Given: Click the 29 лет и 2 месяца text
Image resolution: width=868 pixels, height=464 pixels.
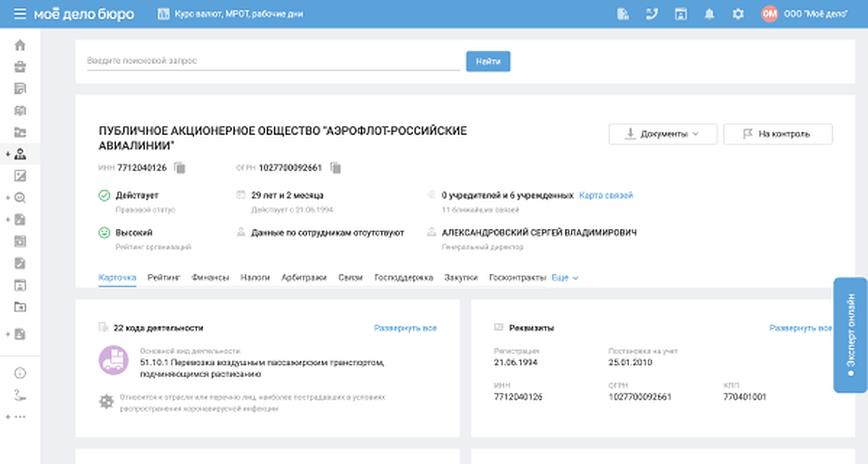Looking at the screenshot, I should click(x=288, y=195).
